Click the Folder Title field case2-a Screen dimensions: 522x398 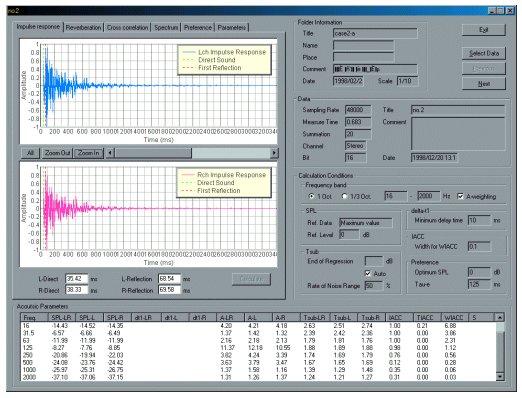click(x=375, y=33)
